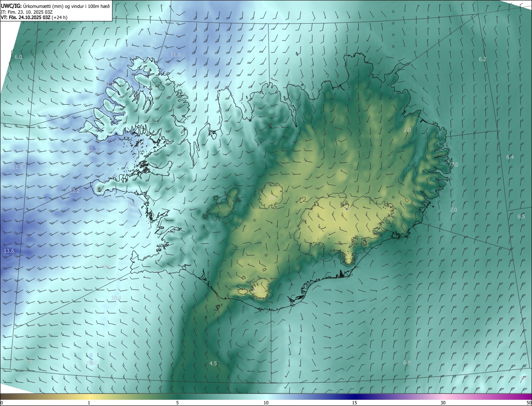Click the 6.5 value label on the map
Image resolution: width=532 pixels, height=406 pixels.
pyautogui.click(x=521, y=217)
